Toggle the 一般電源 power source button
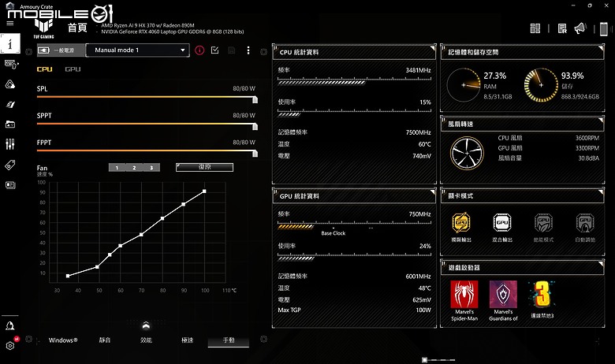The height and width of the screenshot is (364, 615). [61, 50]
